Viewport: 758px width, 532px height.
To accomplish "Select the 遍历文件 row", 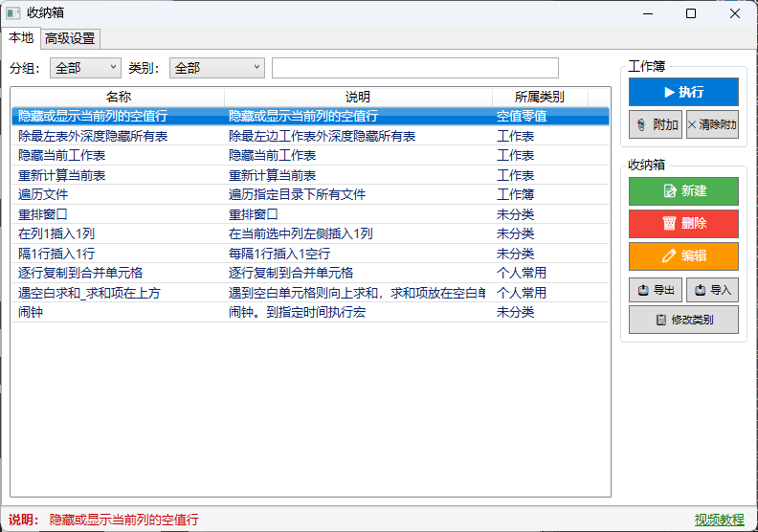I will (310, 194).
